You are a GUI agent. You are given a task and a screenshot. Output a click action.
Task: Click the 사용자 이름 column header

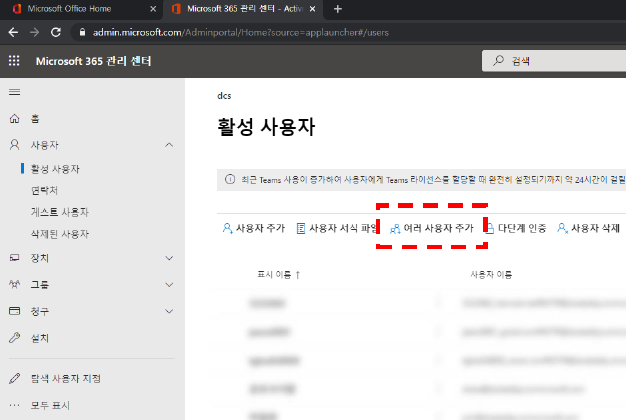point(491,275)
